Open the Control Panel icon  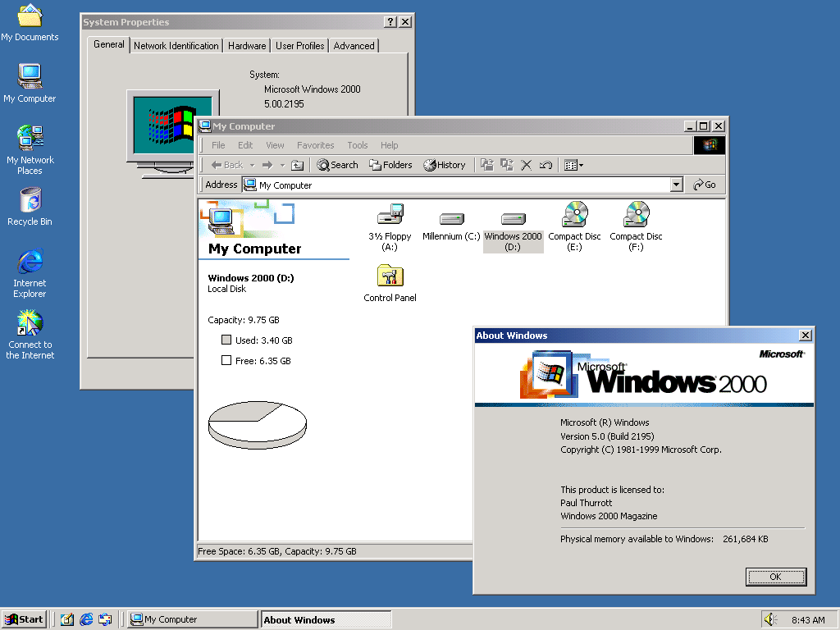pyautogui.click(x=390, y=276)
